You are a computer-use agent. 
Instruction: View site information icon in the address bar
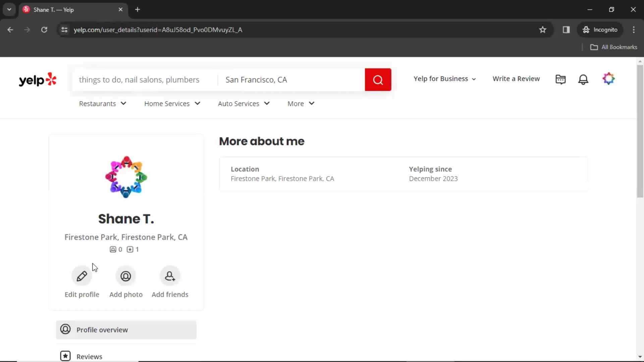click(64, 30)
